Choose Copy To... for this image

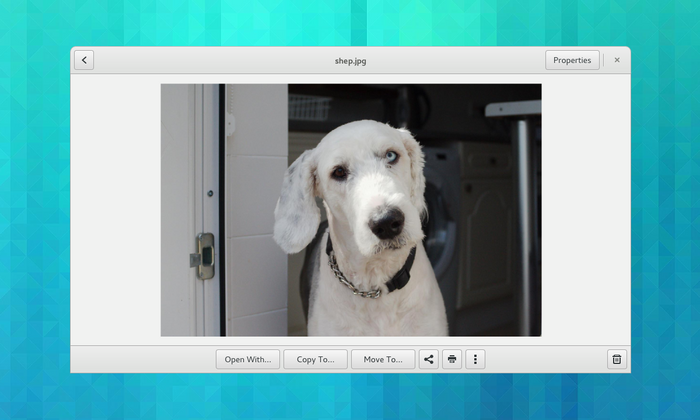[x=315, y=359]
